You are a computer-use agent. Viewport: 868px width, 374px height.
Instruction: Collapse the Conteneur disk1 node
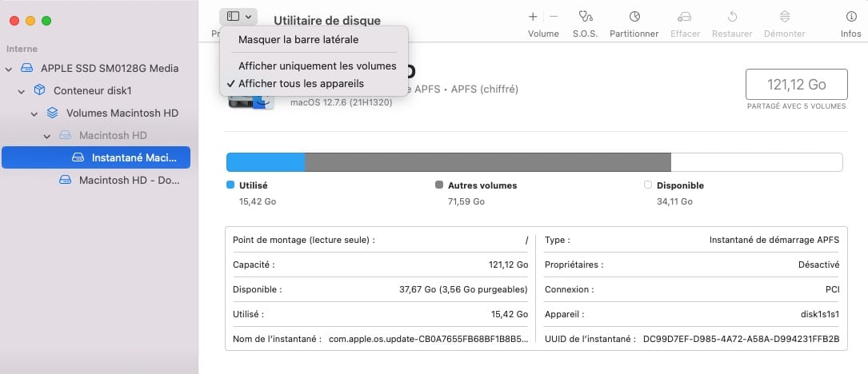tap(22, 91)
